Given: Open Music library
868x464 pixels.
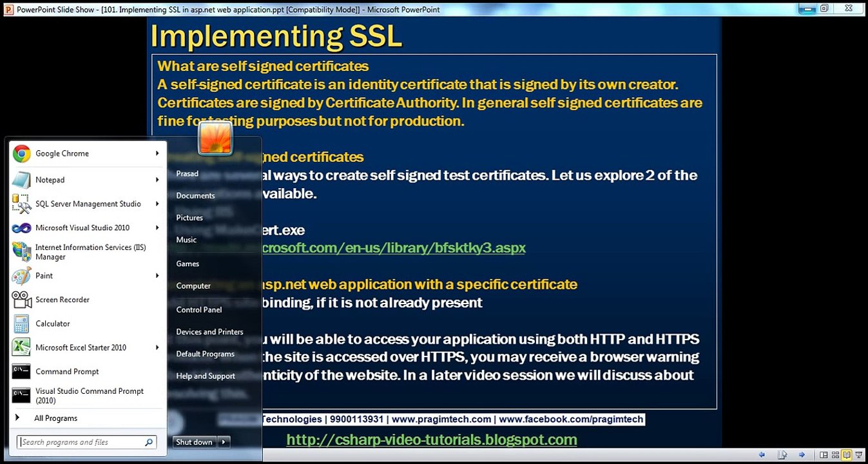Looking at the screenshot, I should (186, 240).
